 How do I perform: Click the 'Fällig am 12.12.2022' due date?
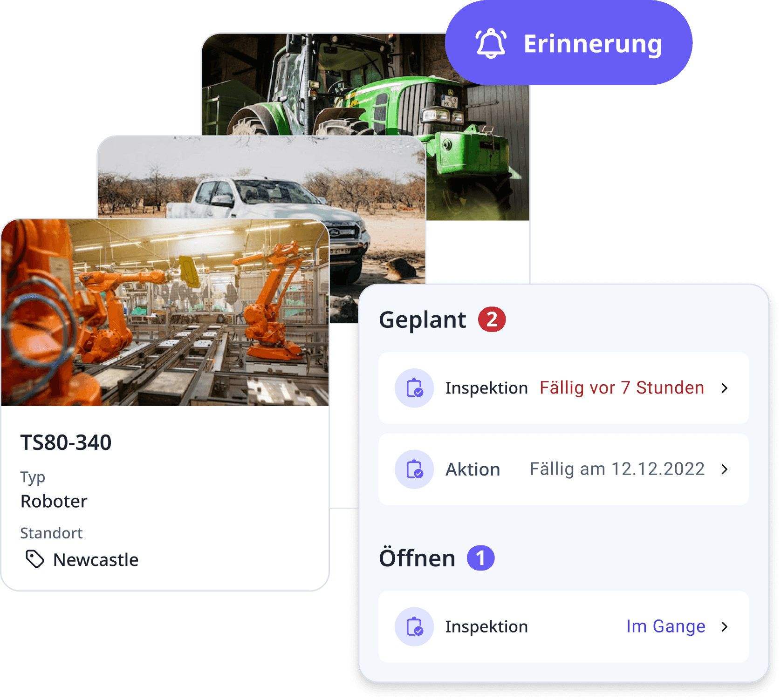click(617, 469)
